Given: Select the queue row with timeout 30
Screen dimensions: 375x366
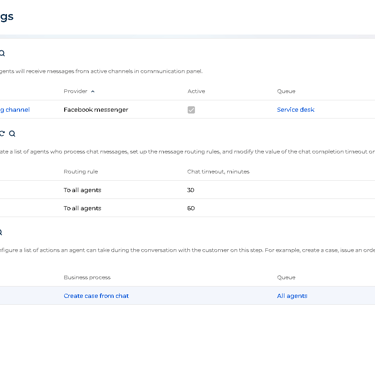Looking at the screenshot, I should (187, 190).
